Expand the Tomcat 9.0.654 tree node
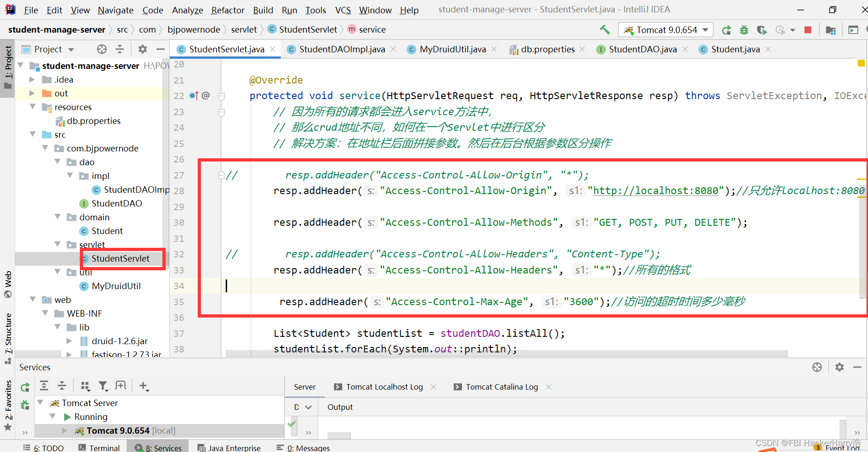This screenshot has width=868, height=452. coord(64,430)
